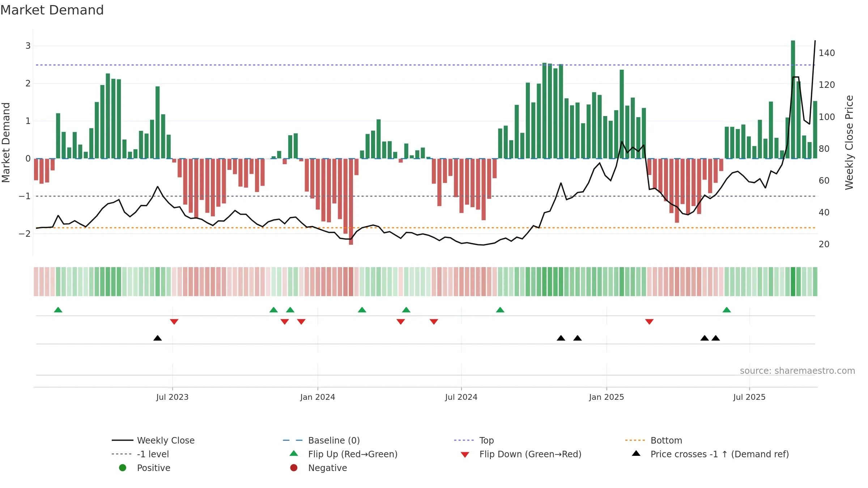Click the darkest green heat strip cell
The image size is (868, 488).
point(793,282)
